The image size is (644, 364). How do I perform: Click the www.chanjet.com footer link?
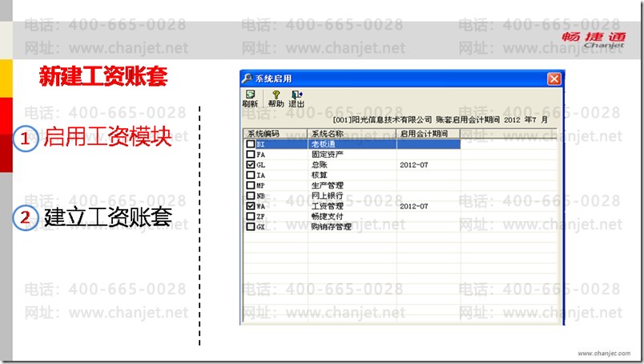[x=604, y=353]
